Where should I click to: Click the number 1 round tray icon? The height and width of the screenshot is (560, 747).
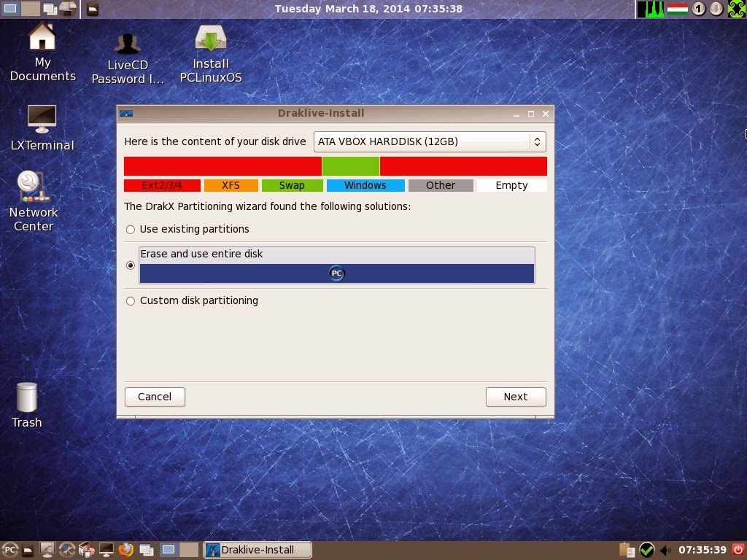(x=699, y=9)
